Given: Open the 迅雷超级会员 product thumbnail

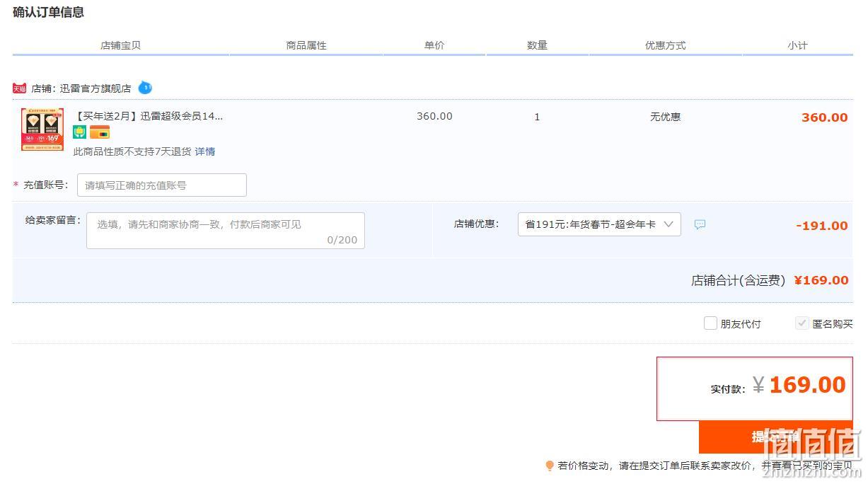Looking at the screenshot, I should pyautogui.click(x=42, y=129).
